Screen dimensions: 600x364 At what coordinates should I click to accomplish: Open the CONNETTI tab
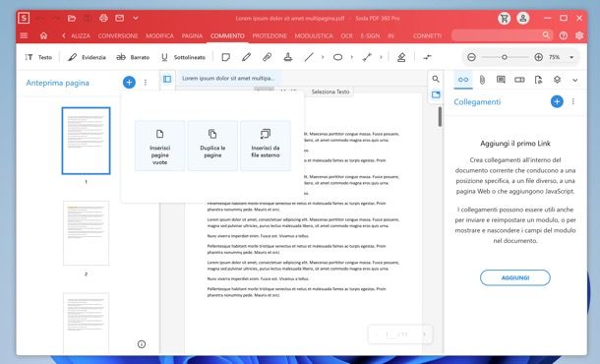[x=427, y=35]
